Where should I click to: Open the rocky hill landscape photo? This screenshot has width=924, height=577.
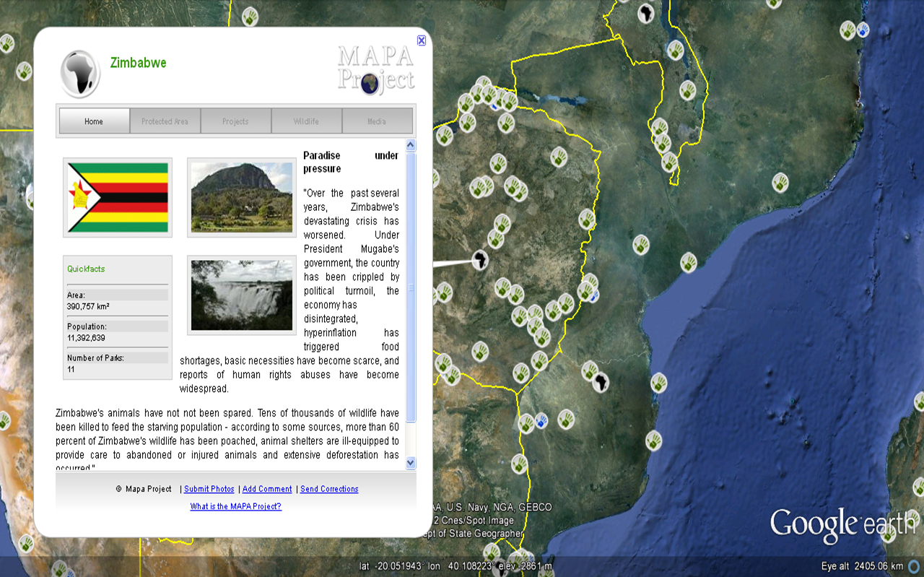click(x=242, y=197)
